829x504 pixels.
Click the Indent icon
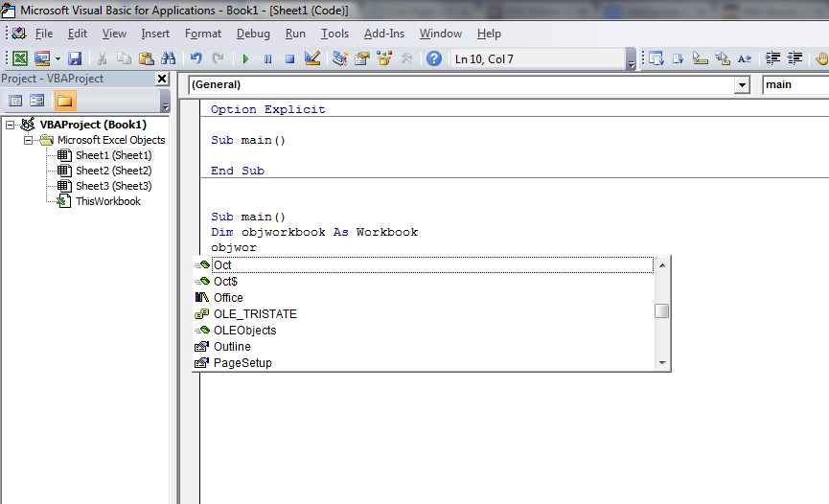pyautogui.click(x=772, y=58)
